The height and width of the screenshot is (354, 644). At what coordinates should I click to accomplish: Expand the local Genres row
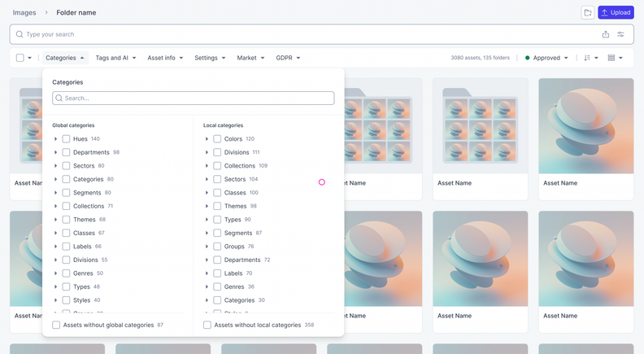(x=207, y=287)
